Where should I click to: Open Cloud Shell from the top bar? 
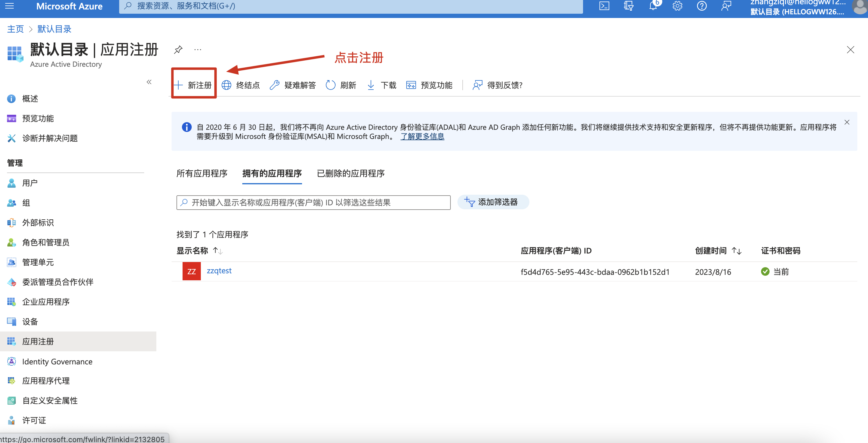(x=604, y=6)
